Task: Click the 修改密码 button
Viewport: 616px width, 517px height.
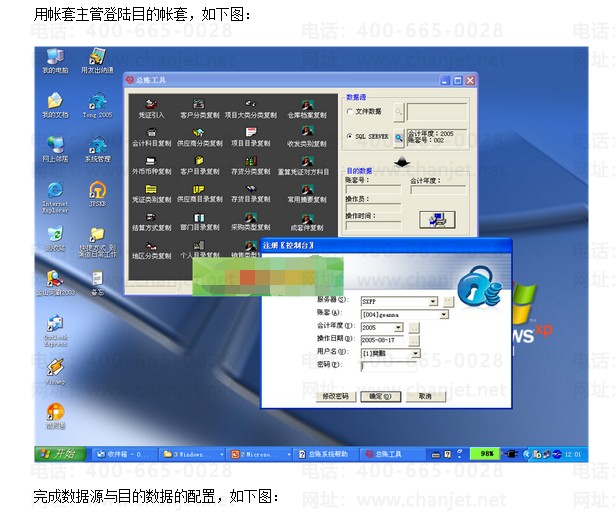Action: click(x=336, y=396)
